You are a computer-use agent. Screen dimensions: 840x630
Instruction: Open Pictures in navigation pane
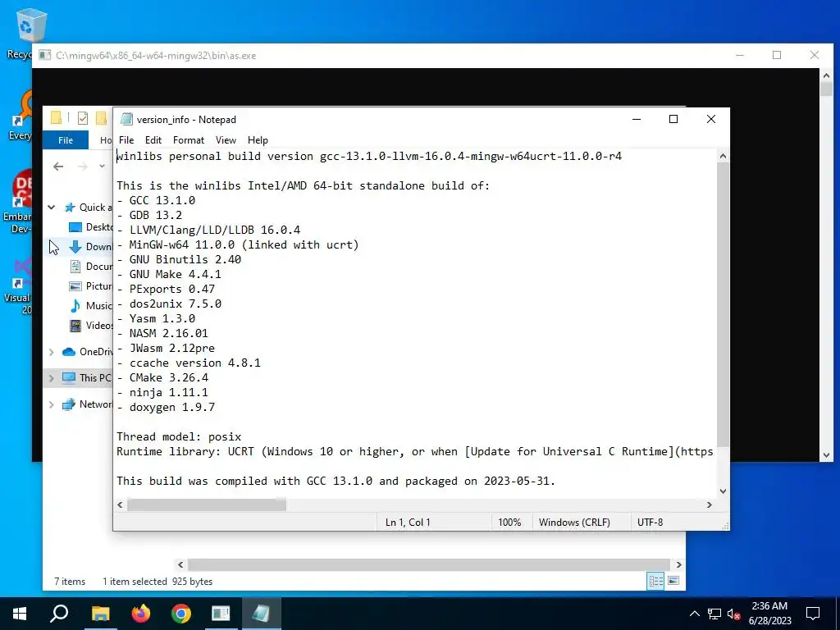coord(91,286)
